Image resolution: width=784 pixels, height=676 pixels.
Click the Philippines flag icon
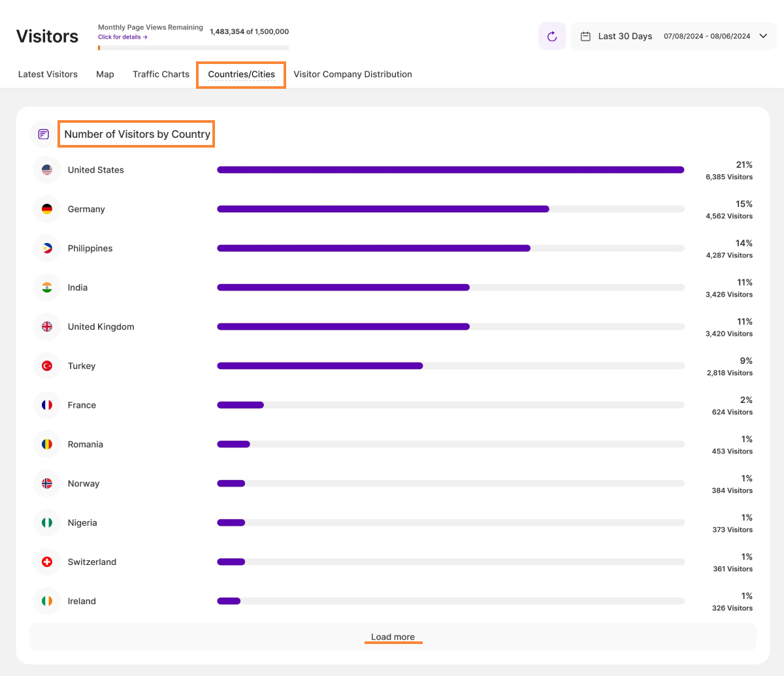pyautogui.click(x=47, y=248)
